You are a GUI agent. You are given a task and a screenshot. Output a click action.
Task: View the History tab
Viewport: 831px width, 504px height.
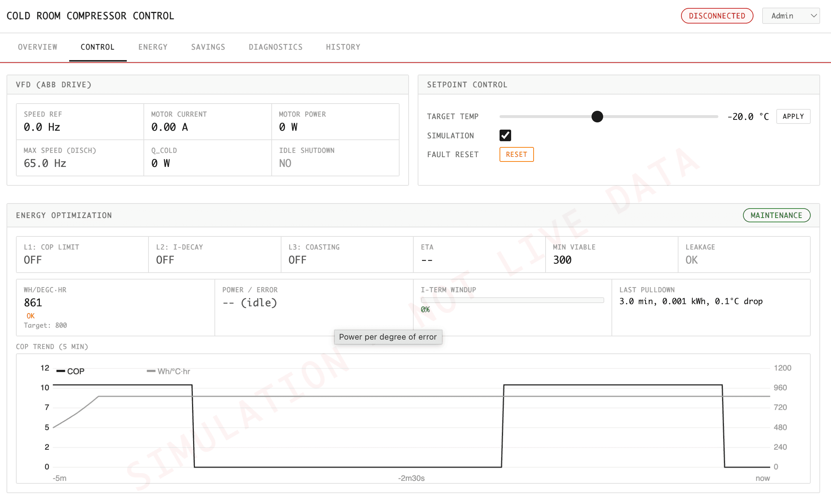[343, 47]
